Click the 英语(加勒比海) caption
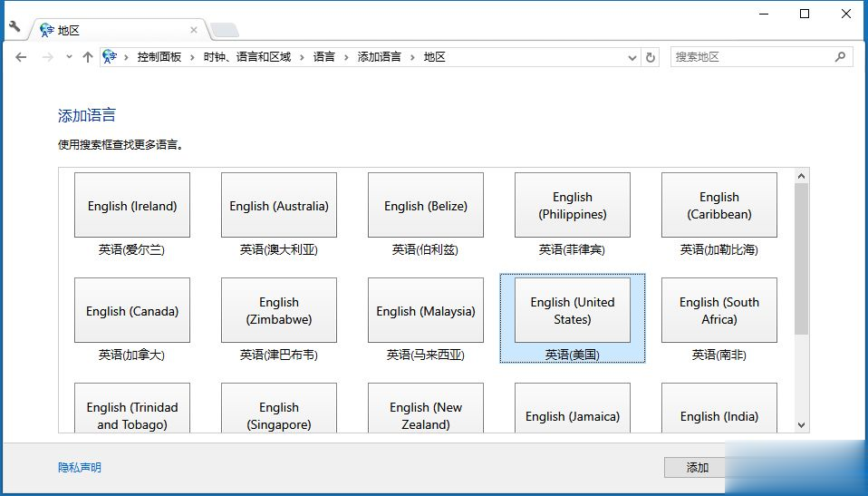 coord(719,250)
